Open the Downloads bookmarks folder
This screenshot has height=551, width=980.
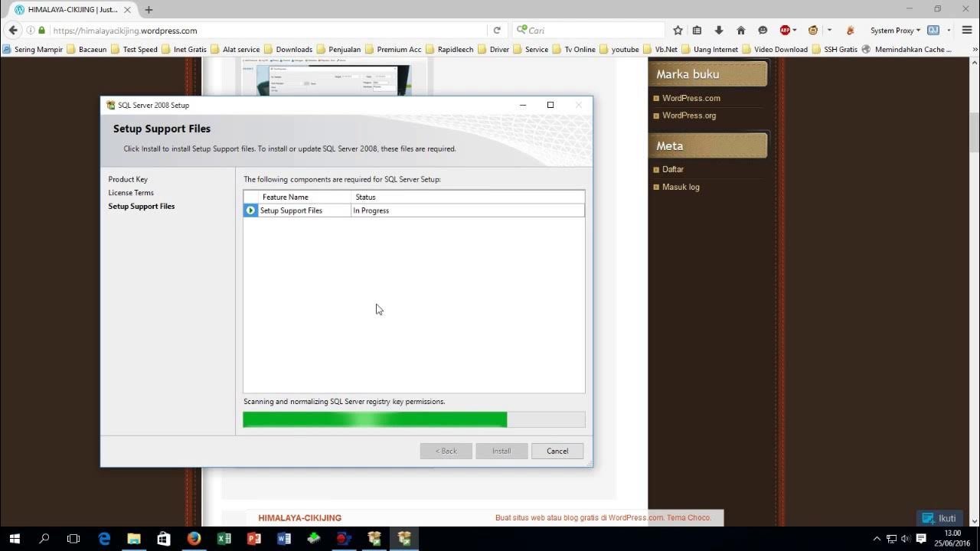pos(288,49)
